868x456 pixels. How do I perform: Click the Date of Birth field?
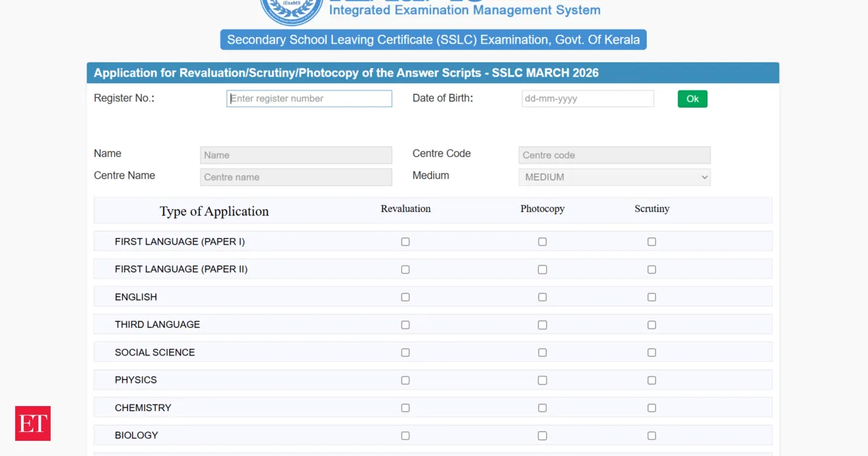[x=587, y=98]
